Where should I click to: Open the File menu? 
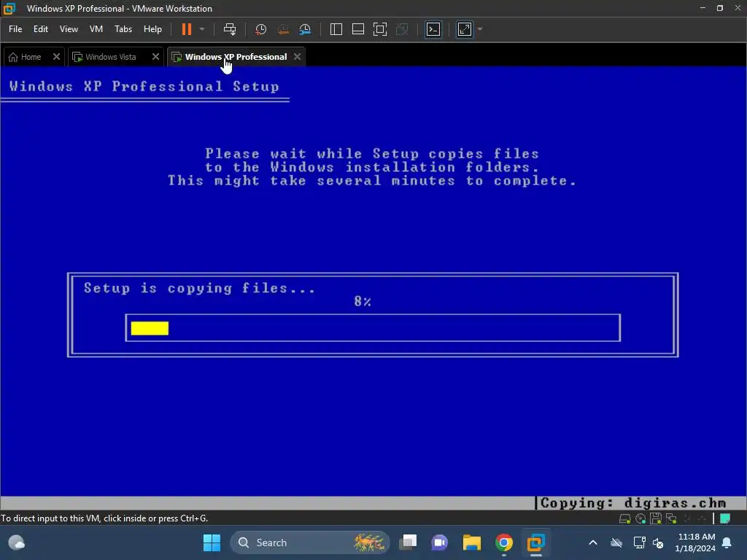pos(15,29)
